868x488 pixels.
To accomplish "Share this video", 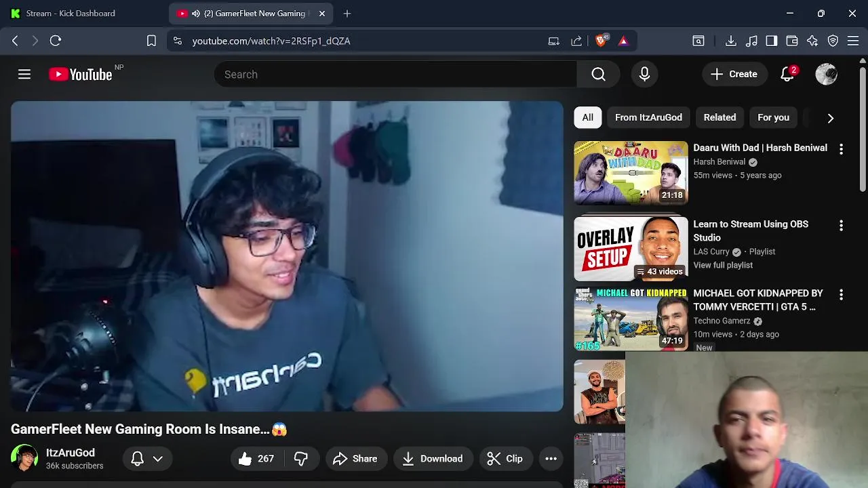I will [355, 459].
